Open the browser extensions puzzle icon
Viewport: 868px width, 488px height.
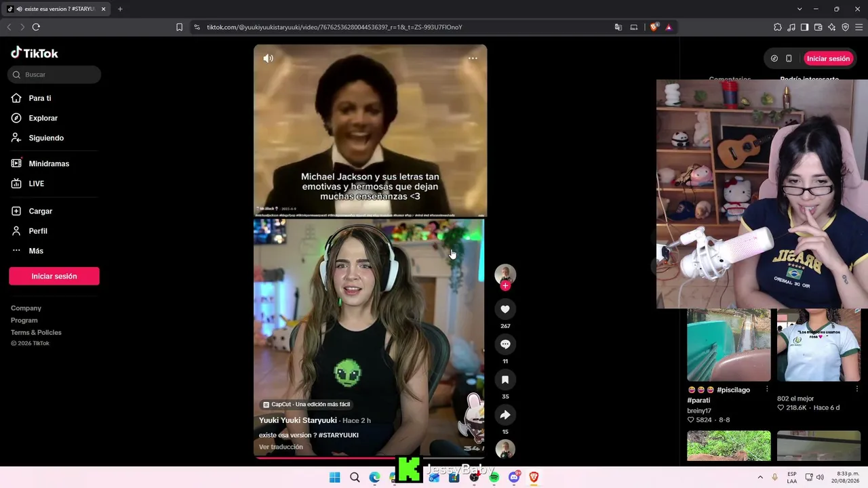[778, 27]
